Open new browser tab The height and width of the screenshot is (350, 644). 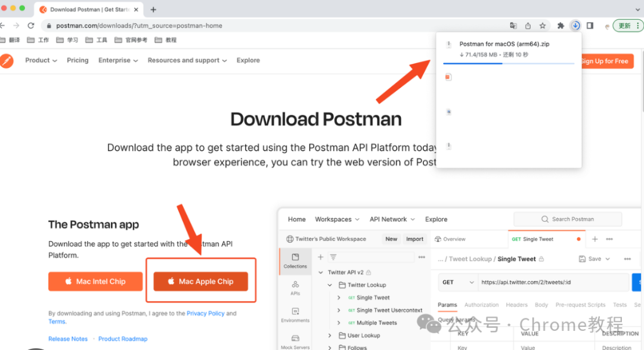153,10
